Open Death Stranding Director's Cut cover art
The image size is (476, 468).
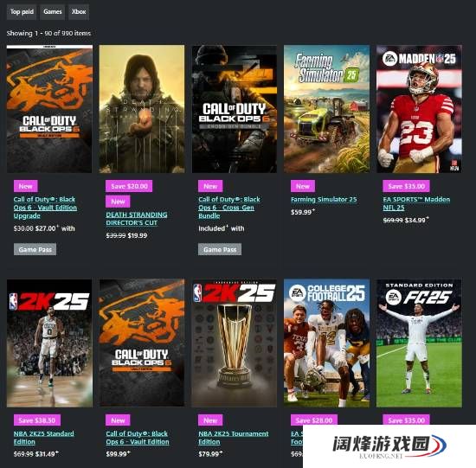pos(142,109)
